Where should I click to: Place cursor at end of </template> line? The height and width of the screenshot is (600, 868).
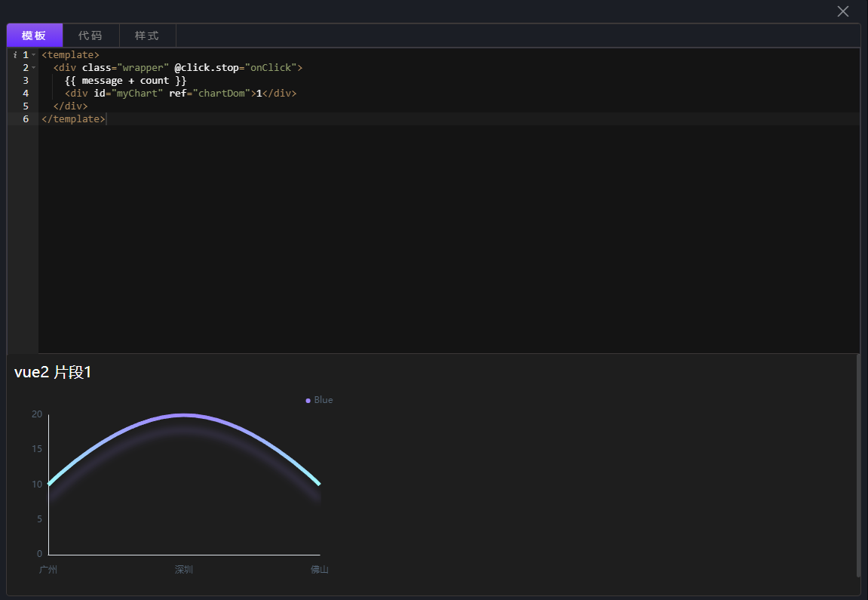(106, 119)
